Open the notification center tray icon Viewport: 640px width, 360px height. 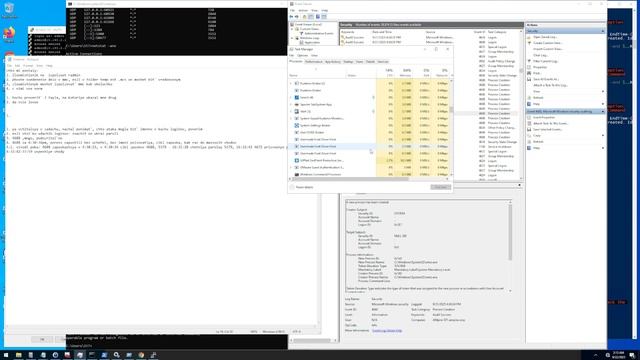631,355
